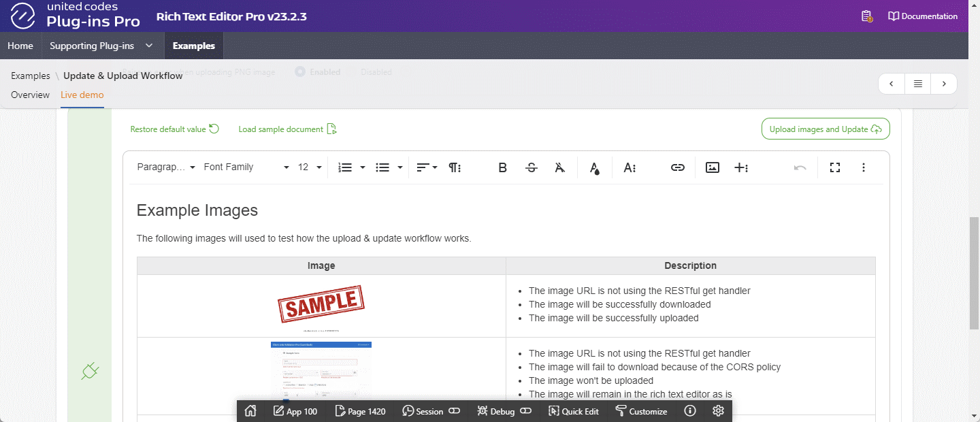Click 'Update & Upload Workflow' breadcrumb title
This screenshot has height=422, width=980.
point(123,76)
